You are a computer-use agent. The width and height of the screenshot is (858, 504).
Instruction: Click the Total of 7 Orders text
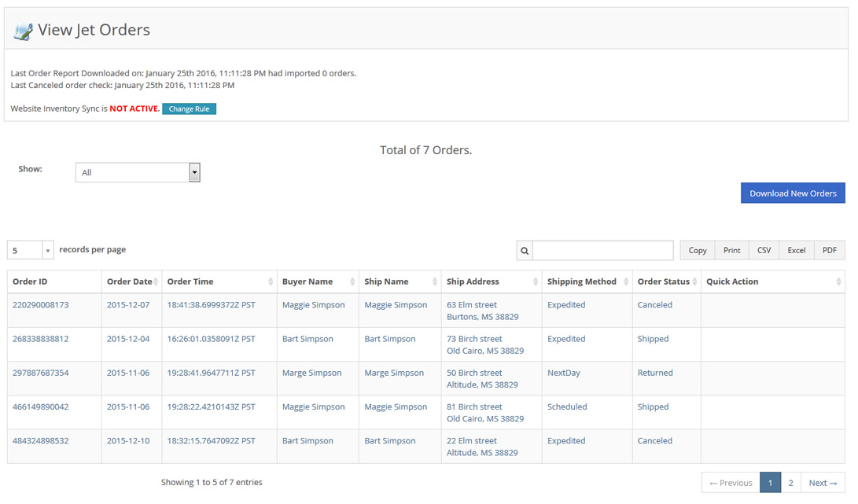[x=425, y=150]
